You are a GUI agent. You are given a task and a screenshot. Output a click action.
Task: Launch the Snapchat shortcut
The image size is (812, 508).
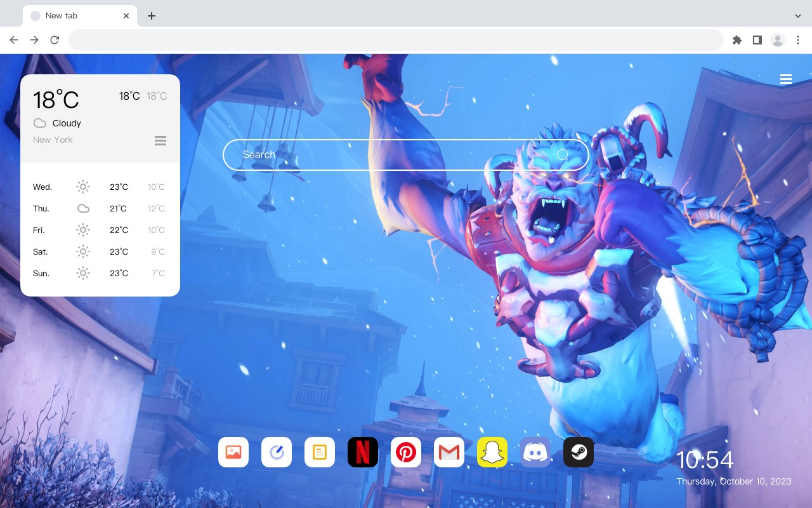[492, 452]
